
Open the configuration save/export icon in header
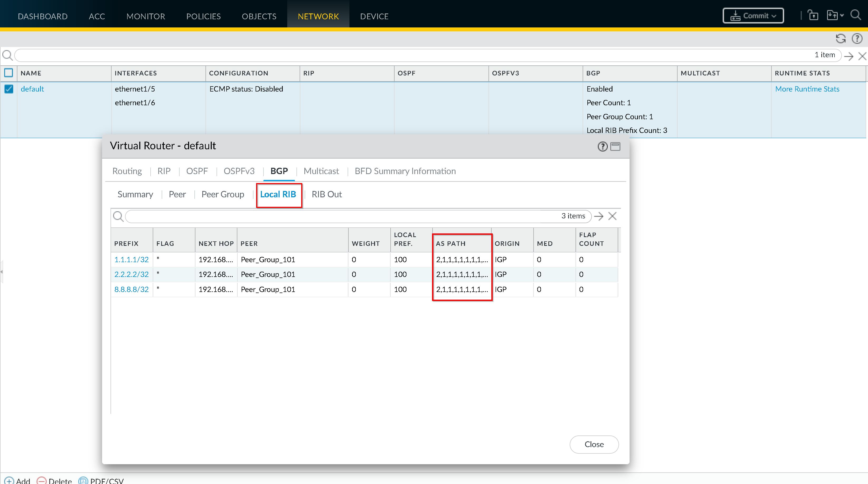pos(833,16)
